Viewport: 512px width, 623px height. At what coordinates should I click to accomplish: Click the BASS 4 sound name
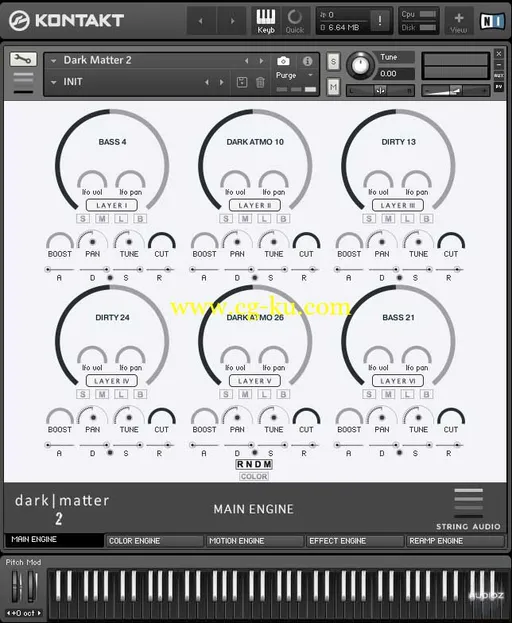(112, 142)
